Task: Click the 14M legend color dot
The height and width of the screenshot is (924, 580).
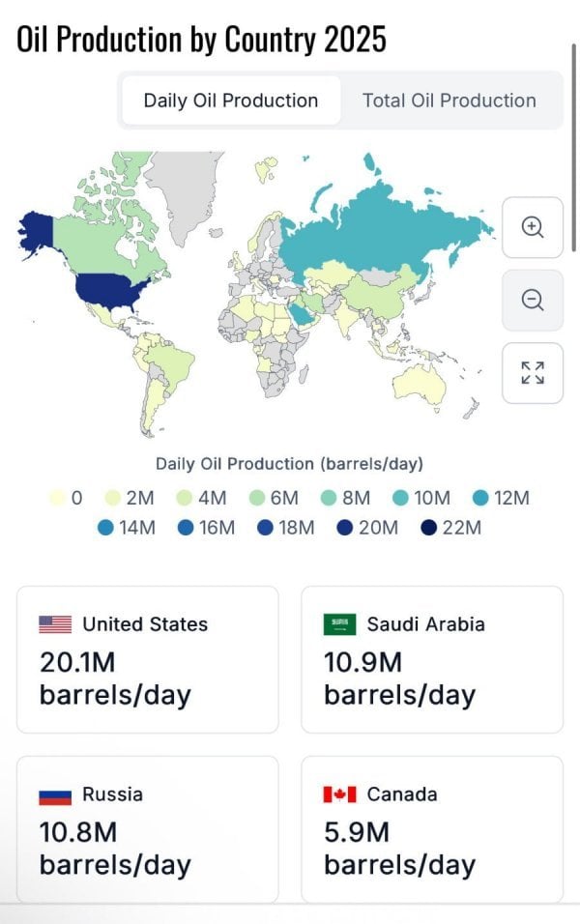Action: click(105, 528)
